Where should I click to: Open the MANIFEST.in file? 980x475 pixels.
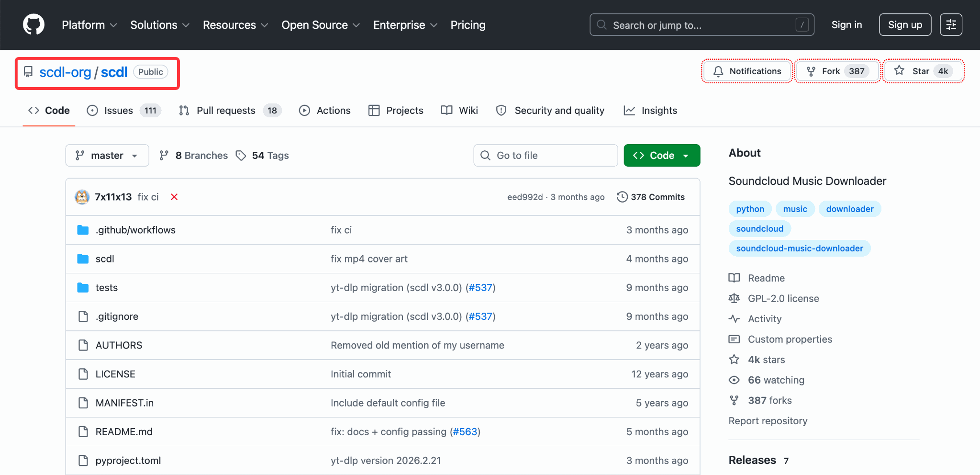coord(124,403)
